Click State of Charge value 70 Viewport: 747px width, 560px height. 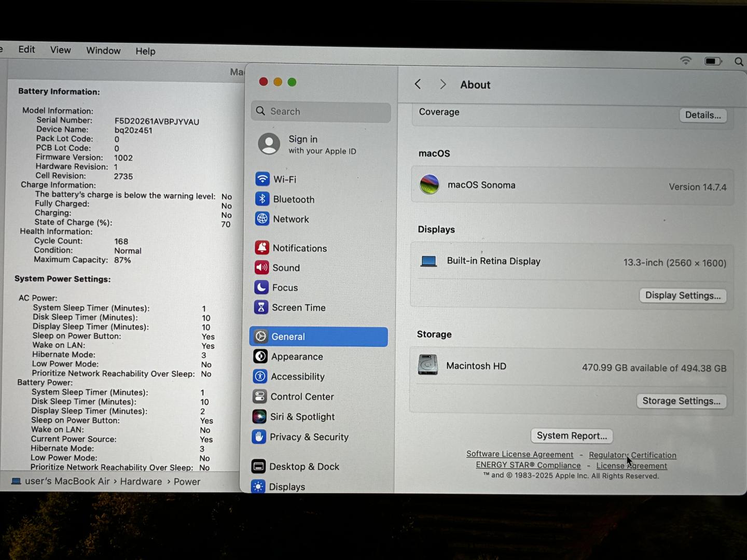[226, 224]
